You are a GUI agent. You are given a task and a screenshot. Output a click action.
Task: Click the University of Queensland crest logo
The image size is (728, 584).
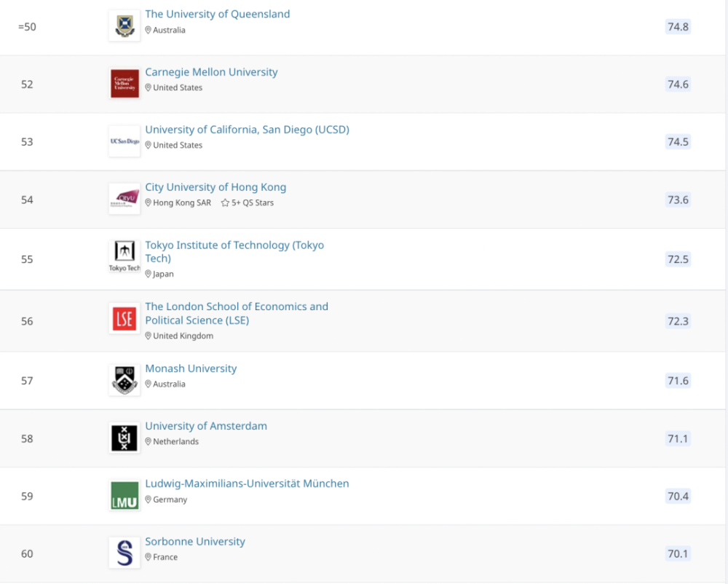124,26
